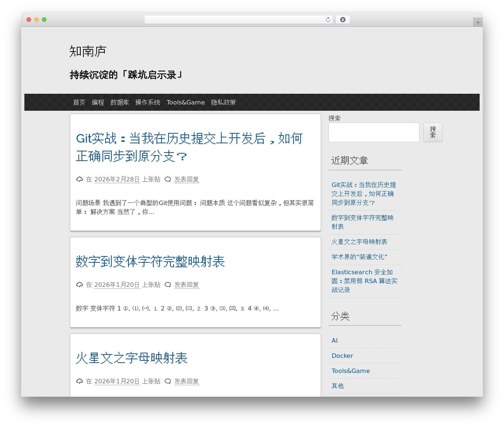This screenshot has width=504, height=427.
Task: Click the date link on the 数字到变体字符 post
Action: point(117,285)
